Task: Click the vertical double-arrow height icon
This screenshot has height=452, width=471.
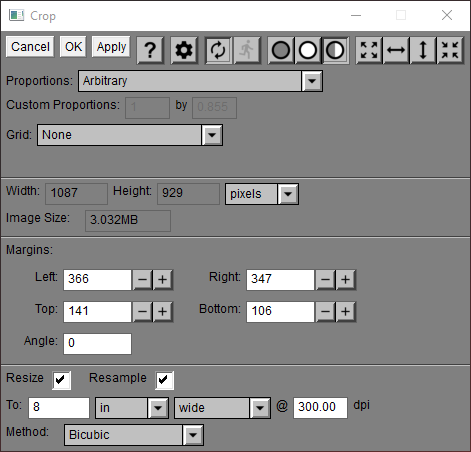Action: 423,50
